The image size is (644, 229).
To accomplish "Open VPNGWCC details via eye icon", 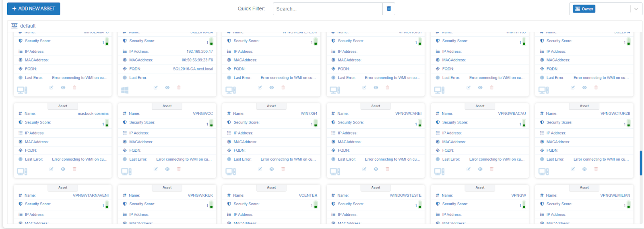I will tap(167, 169).
